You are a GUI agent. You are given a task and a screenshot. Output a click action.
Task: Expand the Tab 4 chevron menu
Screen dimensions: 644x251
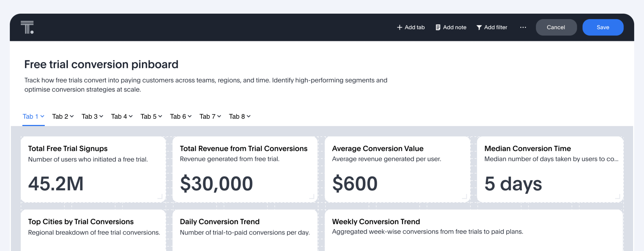131,116
